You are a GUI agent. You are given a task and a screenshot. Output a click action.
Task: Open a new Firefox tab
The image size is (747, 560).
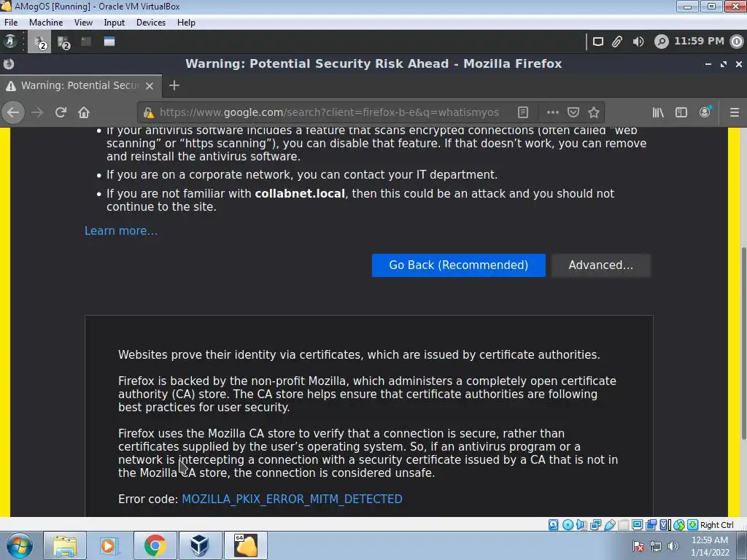click(x=174, y=85)
